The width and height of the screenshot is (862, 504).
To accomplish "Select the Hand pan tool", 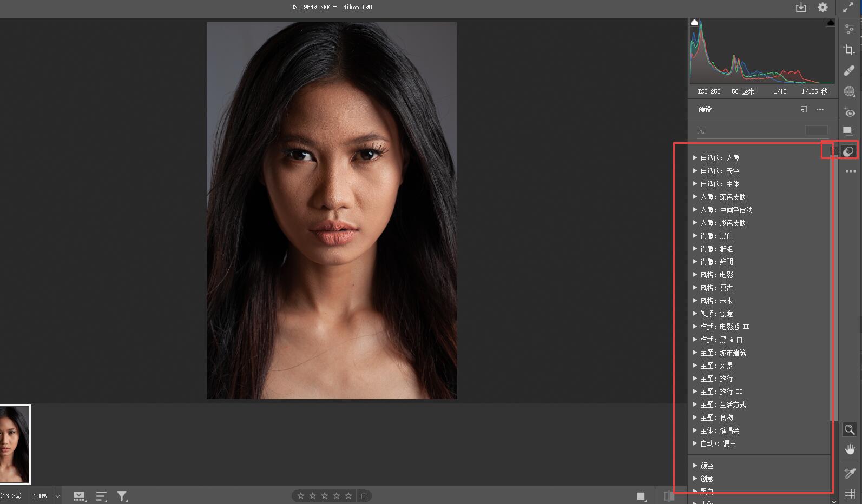I will (x=850, y=449).
